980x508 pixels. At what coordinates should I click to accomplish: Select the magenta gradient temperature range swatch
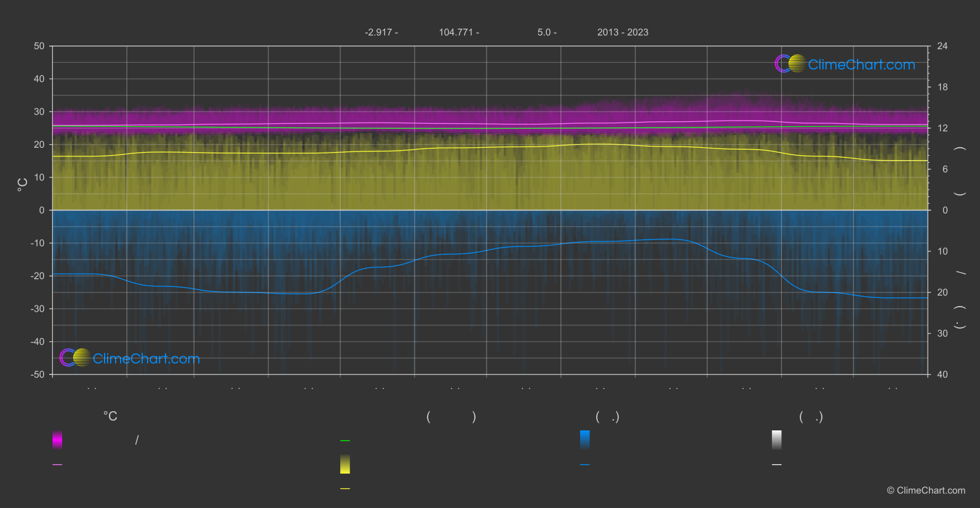tap(57, 440)
